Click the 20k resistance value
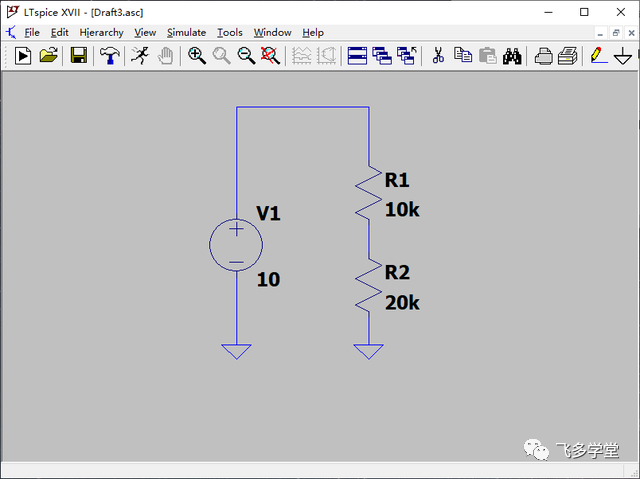 tap(402, 303)
